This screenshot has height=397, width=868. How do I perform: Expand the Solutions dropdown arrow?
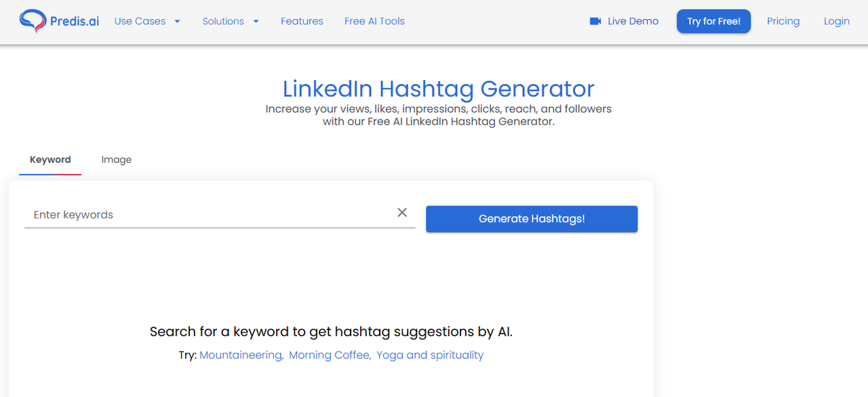point(256,21)
